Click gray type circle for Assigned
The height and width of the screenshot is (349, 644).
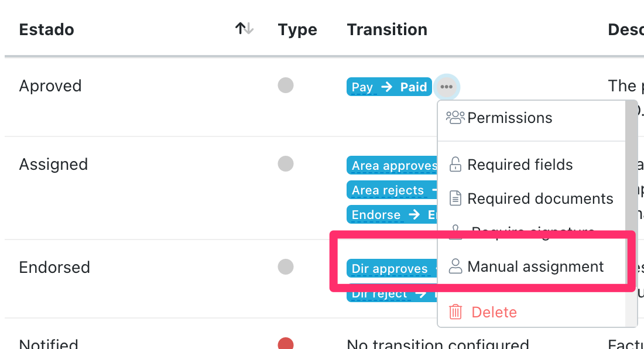pyautogui.click(x=286, y=163)
